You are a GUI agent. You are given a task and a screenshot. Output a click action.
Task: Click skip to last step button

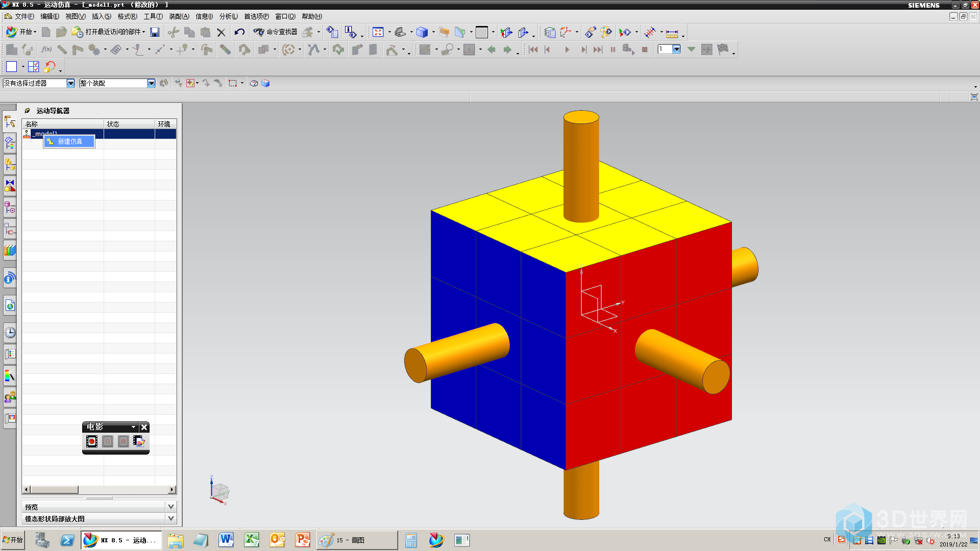point(598,49)
